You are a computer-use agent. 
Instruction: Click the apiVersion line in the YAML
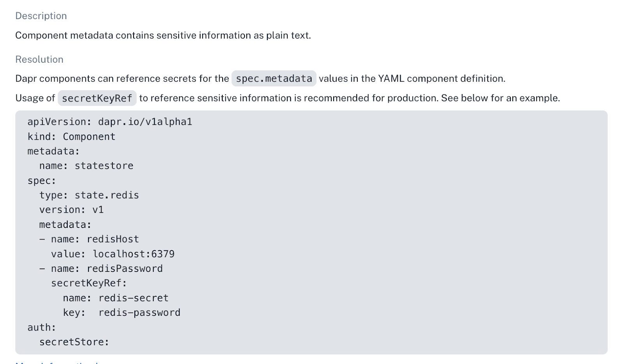tap(109, 122)
